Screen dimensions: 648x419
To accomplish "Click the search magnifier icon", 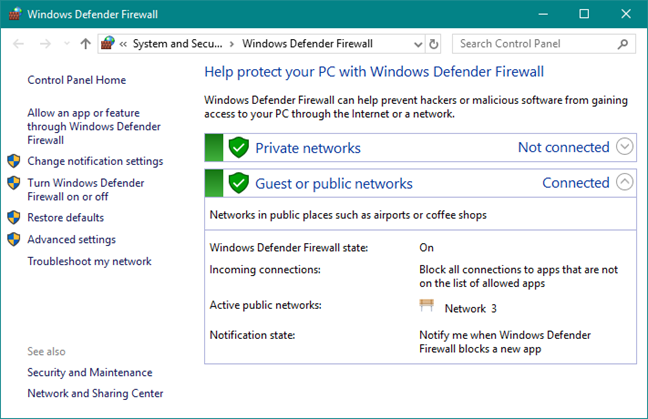I will (x=623, y=44).
